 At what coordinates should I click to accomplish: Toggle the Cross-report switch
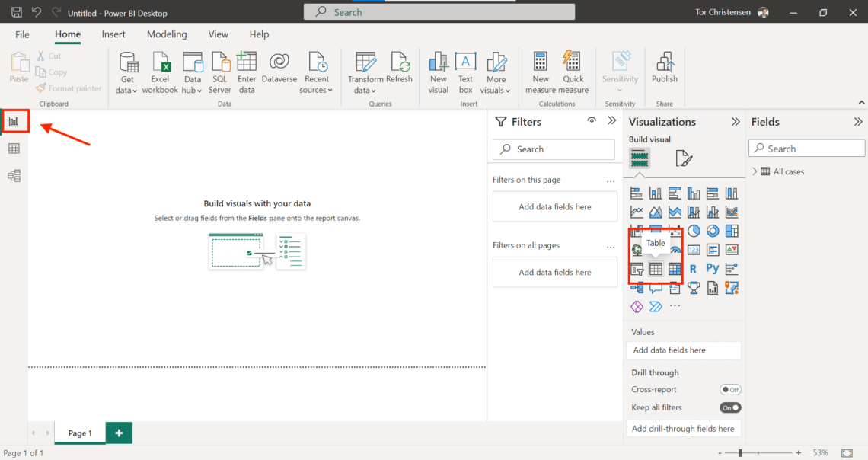tap(730, 390)
